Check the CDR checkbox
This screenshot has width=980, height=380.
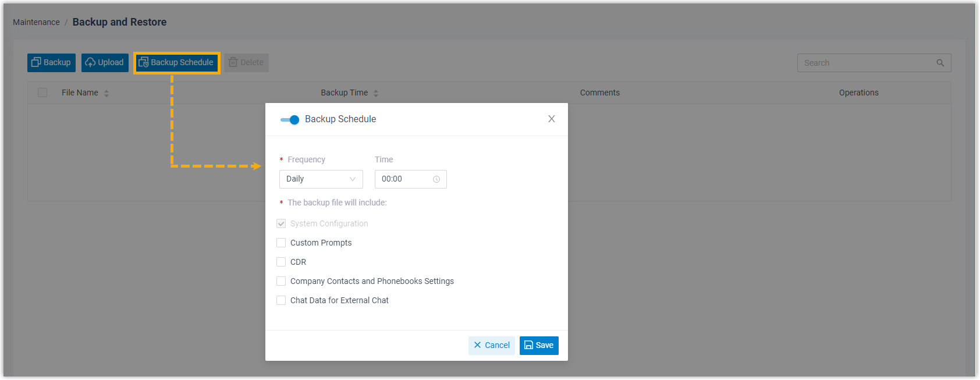[x=281, y=262]
